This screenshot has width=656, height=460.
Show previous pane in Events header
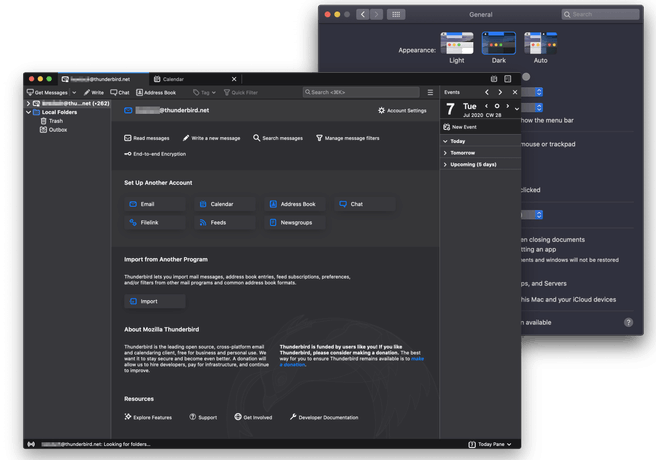click(487, 92)
